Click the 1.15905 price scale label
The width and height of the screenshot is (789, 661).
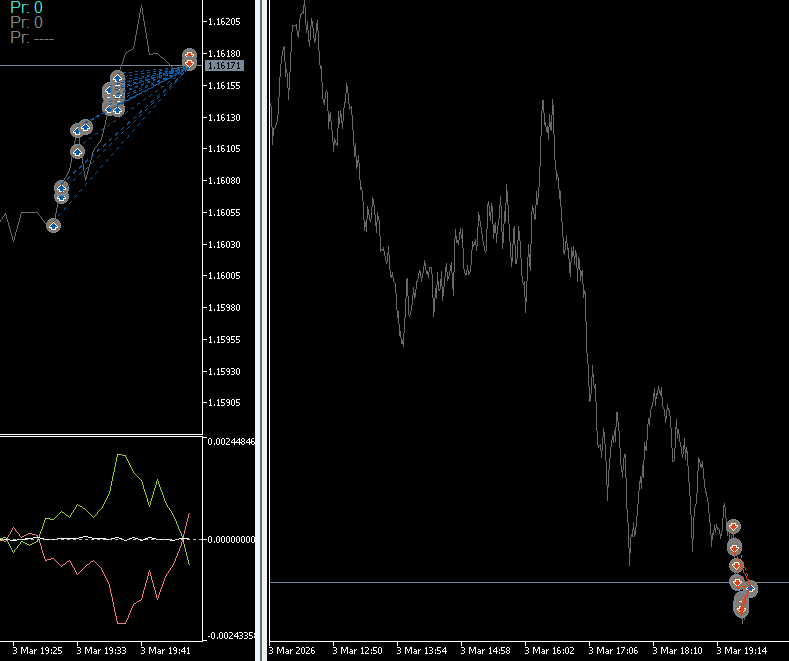click(x=224, y=403)
